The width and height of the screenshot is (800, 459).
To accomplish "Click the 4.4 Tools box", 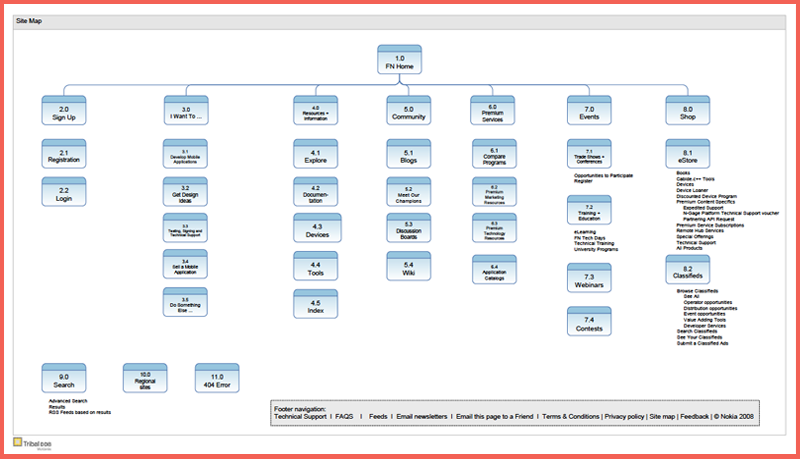I will click(316, 266).
